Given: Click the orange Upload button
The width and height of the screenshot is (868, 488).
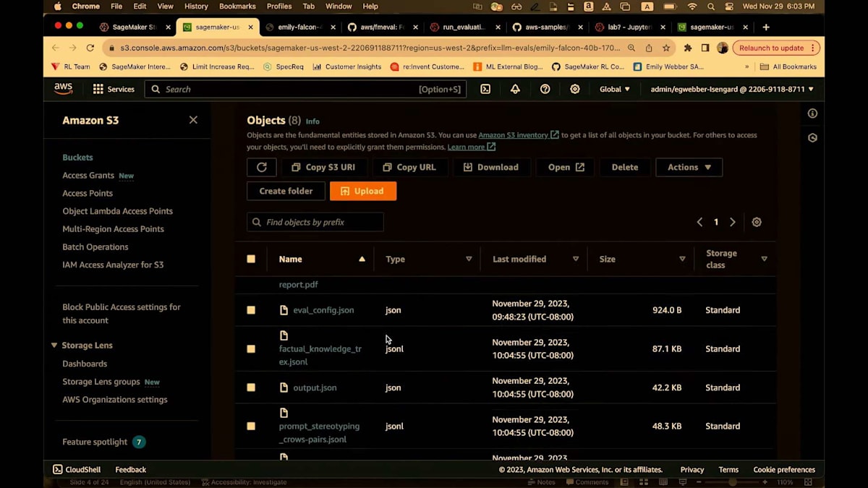Looking at the screenshot, I should (362, 191).
